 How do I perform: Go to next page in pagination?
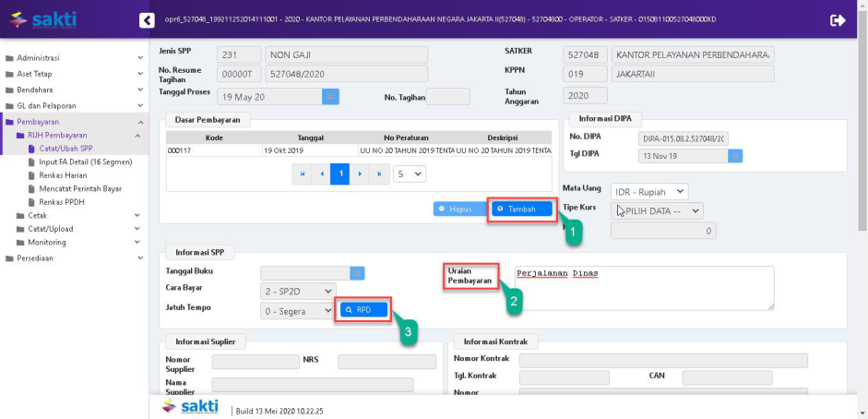tap(360, 174)
